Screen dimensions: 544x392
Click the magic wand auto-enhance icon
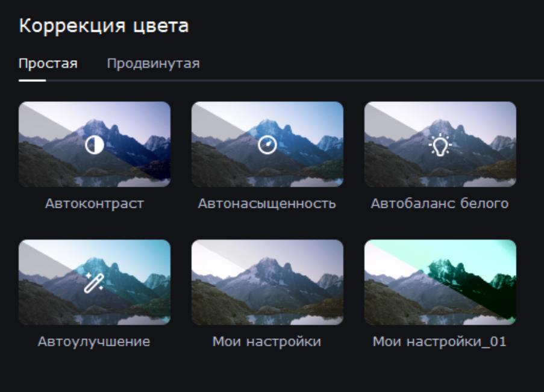[94, 283]
